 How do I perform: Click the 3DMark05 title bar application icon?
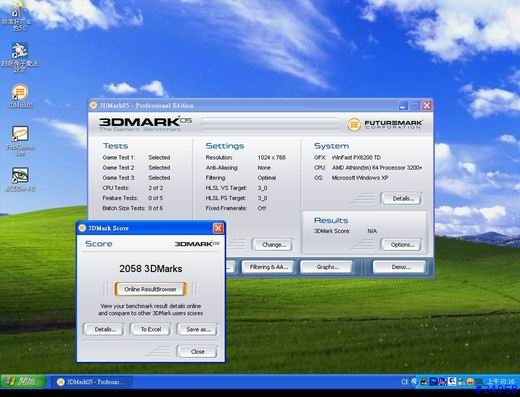[94, 106]
